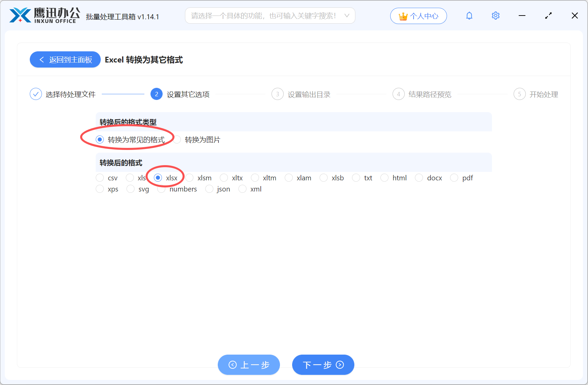Click the step 2 tab 设置其它选项

pos(156,94)
